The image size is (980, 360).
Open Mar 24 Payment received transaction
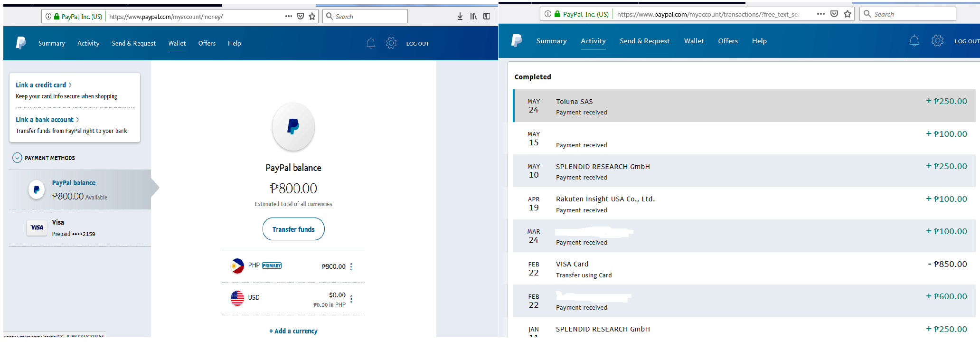744,236
